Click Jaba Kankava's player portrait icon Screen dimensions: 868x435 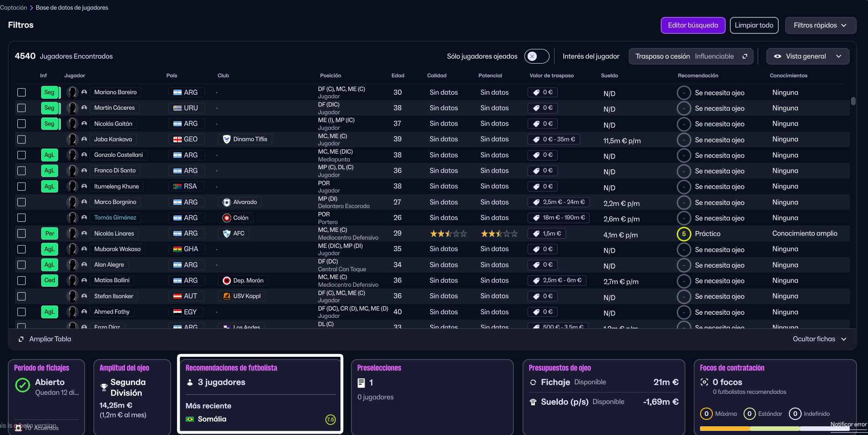(72, 139)
